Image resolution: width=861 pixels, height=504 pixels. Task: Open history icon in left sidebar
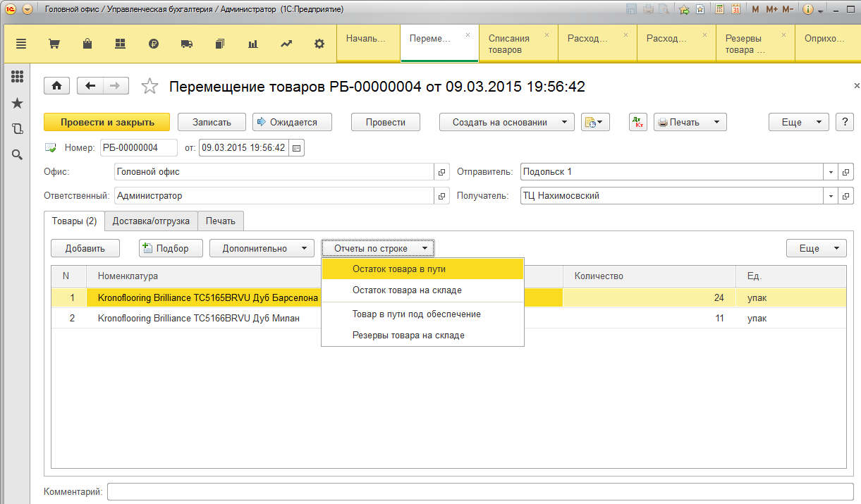pos(18,128)
